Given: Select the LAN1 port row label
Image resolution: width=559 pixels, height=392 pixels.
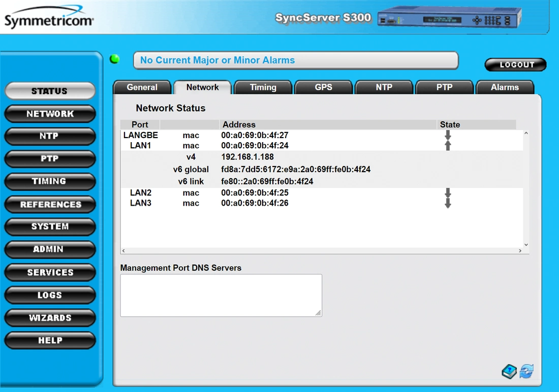Looking at the screenshot, I should click(x=140, y=145).
